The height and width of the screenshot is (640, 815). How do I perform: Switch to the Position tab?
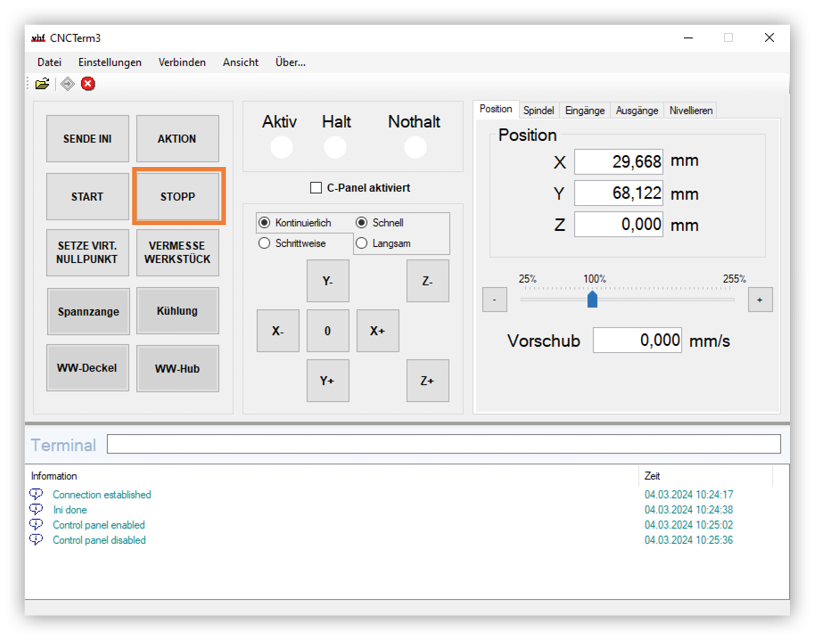[x=496, y=109]
